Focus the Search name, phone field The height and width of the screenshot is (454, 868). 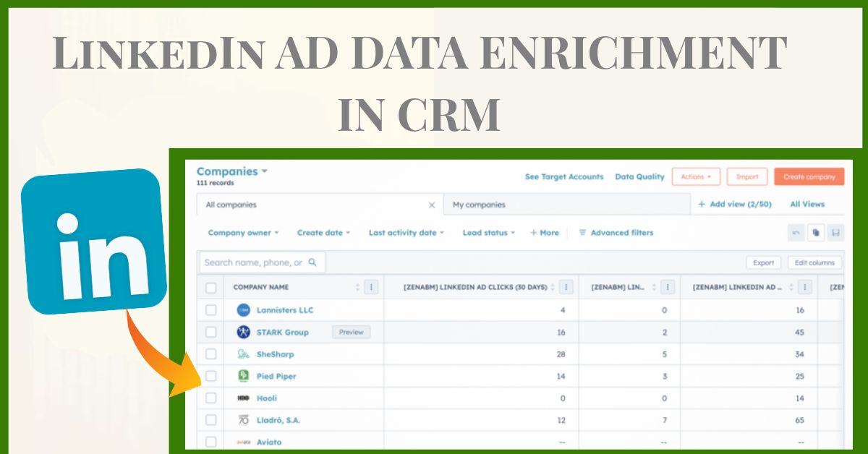[261, 262]
